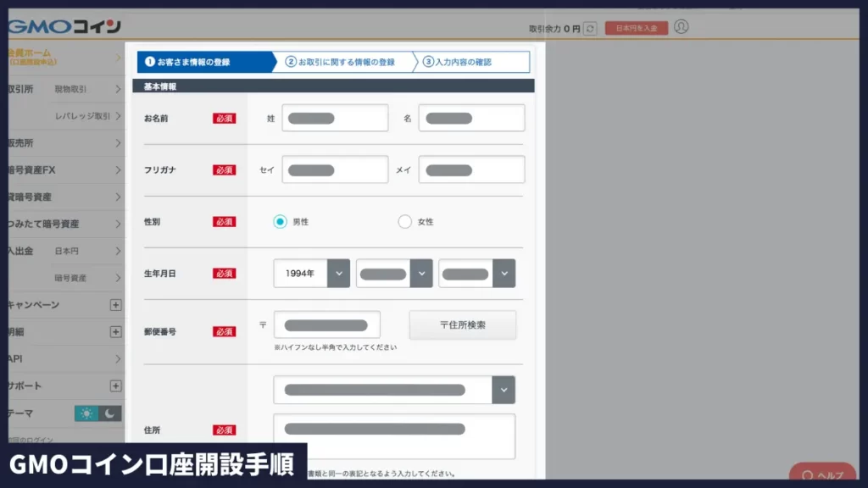Click the 基本情報 section header text
868x488 pixels.
point(160,86)
